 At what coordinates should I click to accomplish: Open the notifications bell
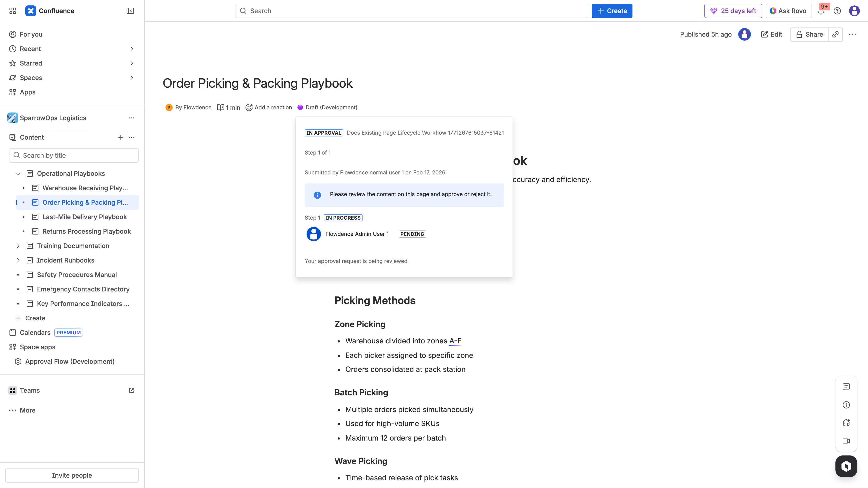[821, 11]
